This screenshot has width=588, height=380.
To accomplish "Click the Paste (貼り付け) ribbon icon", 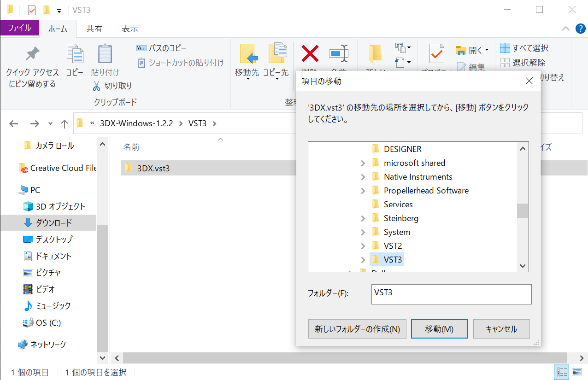I will (105, 54).
